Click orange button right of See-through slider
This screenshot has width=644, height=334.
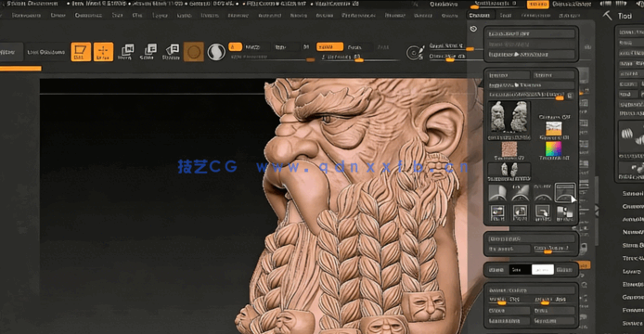[537, 4]
